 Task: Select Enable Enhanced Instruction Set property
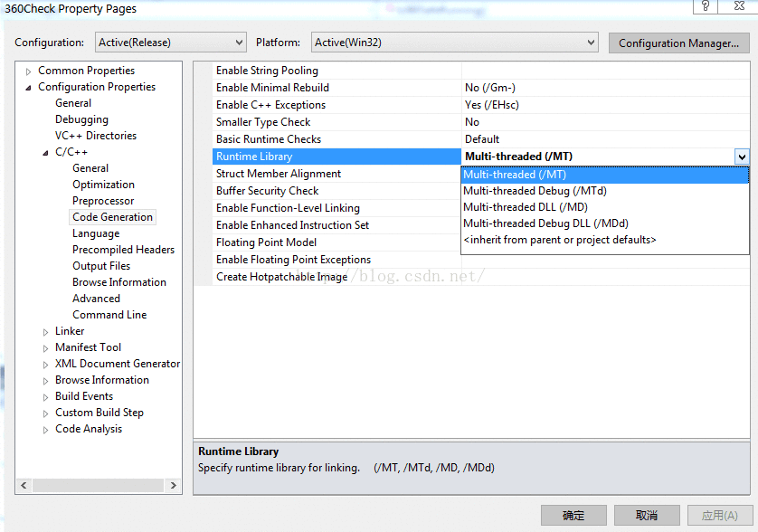click(337, 225)
